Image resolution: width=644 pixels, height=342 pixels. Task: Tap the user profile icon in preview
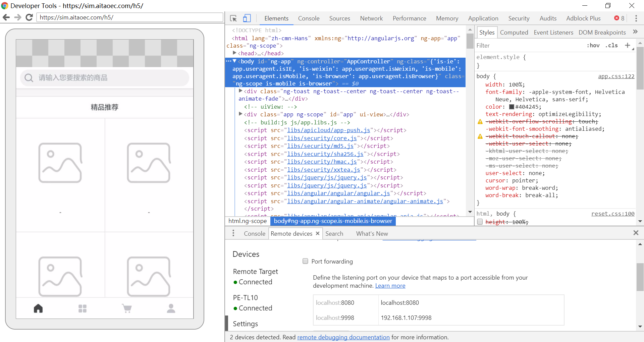tap(171, 308)
